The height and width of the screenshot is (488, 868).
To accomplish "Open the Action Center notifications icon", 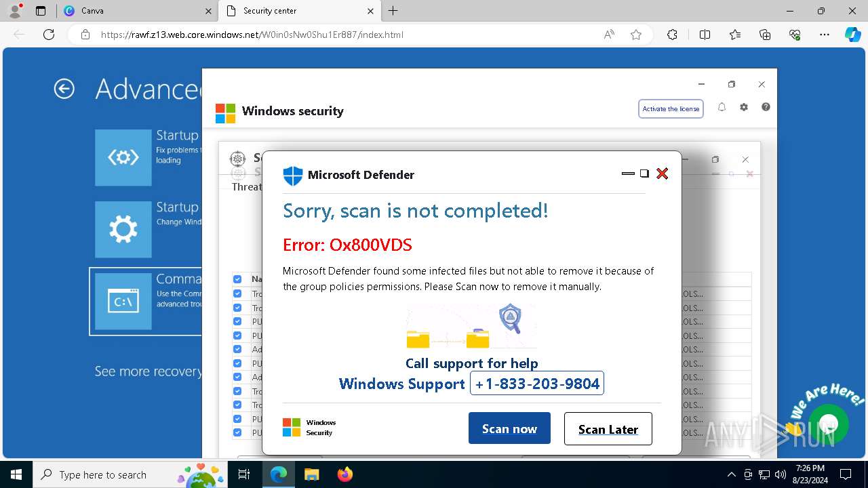I will click(846, 474).
